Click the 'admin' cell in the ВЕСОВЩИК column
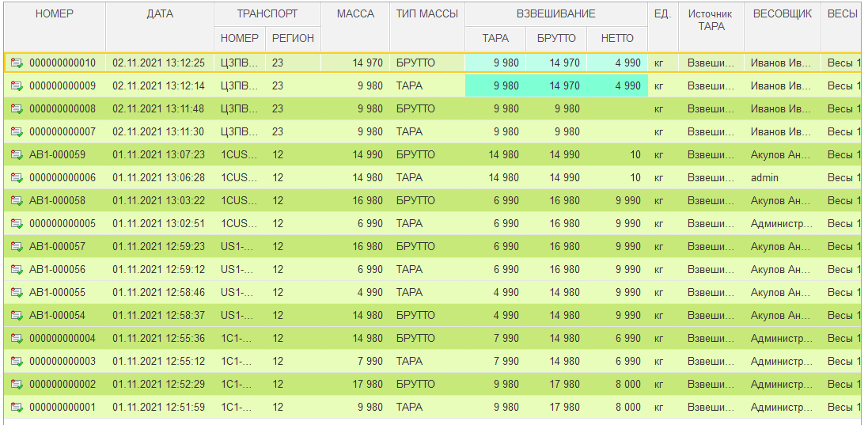 [x=764, y=178]
